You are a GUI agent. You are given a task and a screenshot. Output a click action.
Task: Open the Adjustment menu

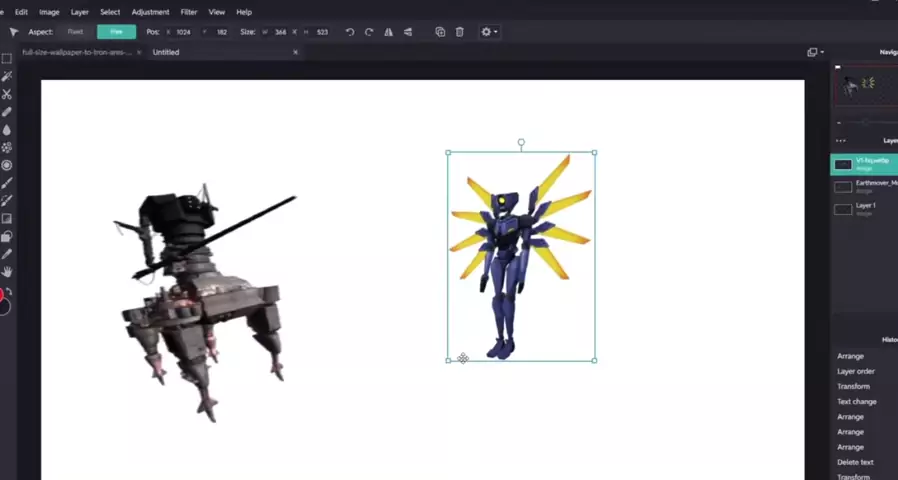[150, 12]
